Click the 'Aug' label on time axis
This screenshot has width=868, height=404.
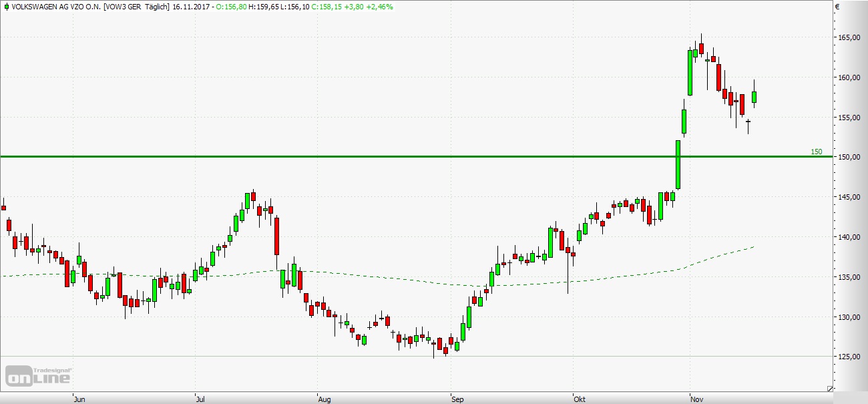pos(324,399)
